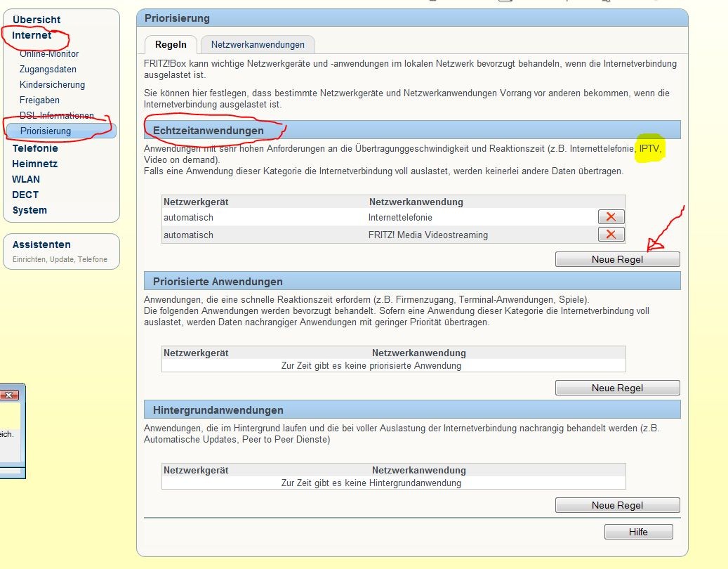Create new rule for Hintergrundanwendungen
Image resolution: width=728 pixels, height=569 pixels.
[617, 505]
